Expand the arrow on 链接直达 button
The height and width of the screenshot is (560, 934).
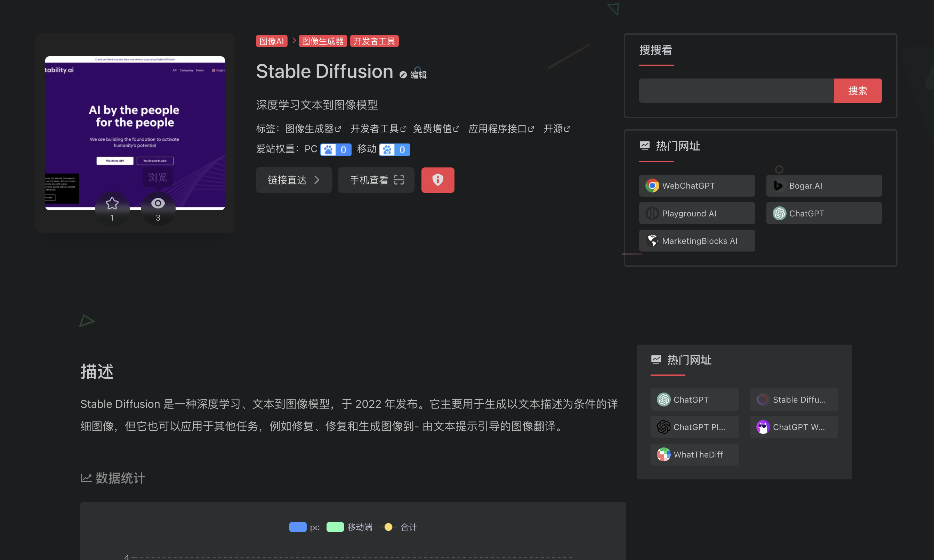tap(317, 180)
